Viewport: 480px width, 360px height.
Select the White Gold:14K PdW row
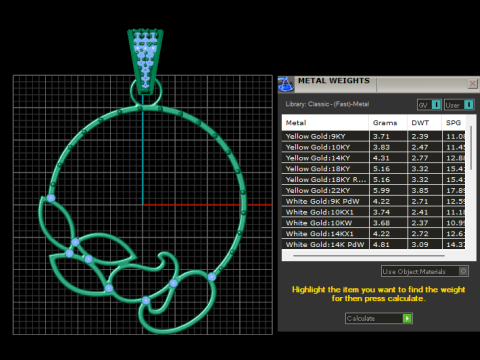click(374, 244)
